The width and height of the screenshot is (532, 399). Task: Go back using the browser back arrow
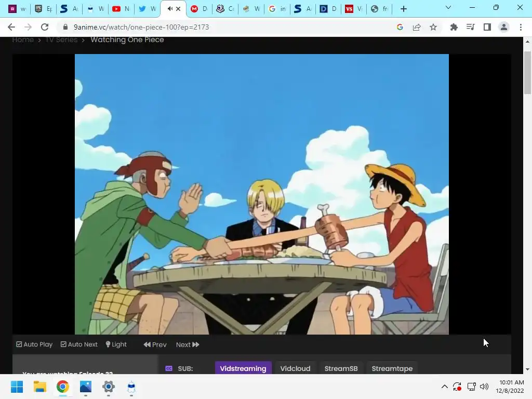11,27
